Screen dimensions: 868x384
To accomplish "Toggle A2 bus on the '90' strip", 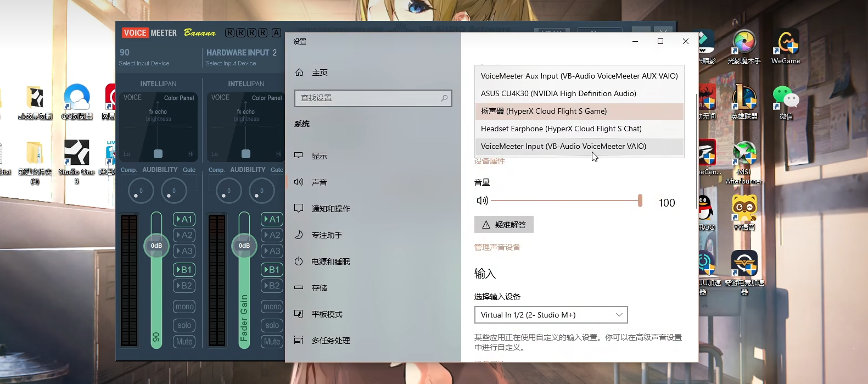I will click(184, 235).
